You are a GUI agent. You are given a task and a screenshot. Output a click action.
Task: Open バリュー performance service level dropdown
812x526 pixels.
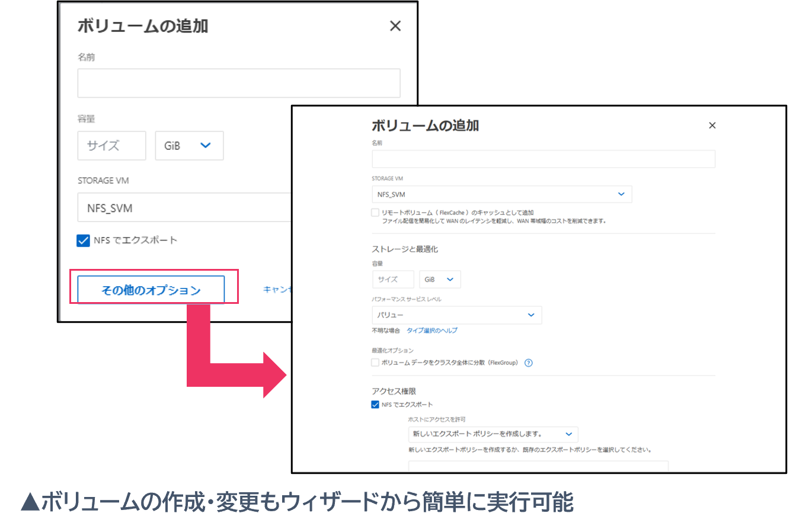(x=457, y=315)
